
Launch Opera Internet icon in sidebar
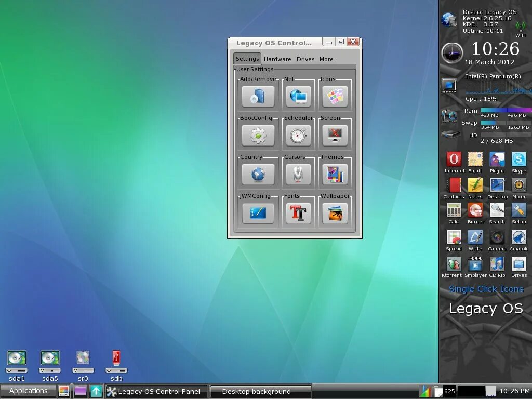point(454,159)
